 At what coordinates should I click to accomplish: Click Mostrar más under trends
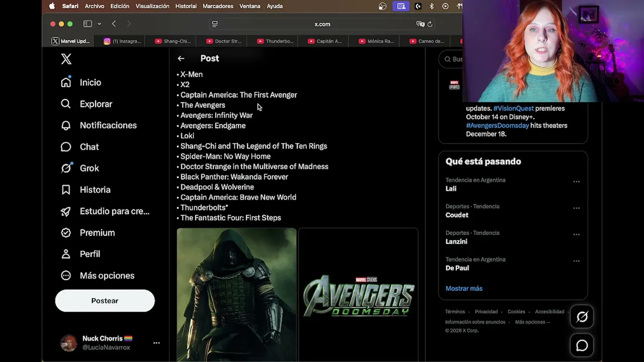pyautogui.click(x=464, y=289)
